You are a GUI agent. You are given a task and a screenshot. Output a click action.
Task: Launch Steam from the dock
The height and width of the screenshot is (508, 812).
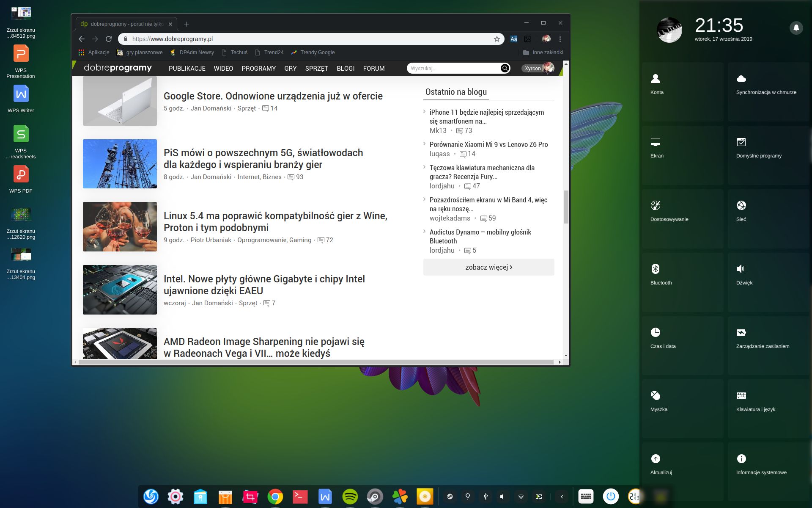tap(374, 496)
